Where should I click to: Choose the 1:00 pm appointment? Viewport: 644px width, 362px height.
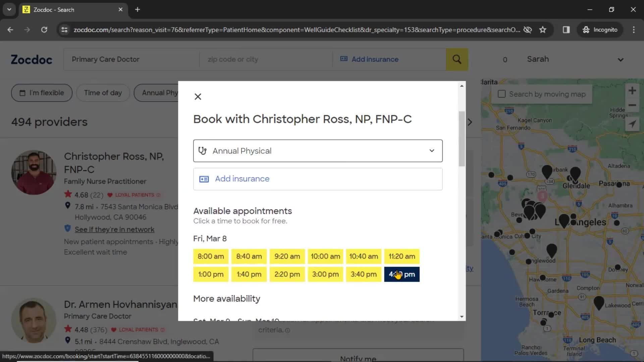(211, 274)
